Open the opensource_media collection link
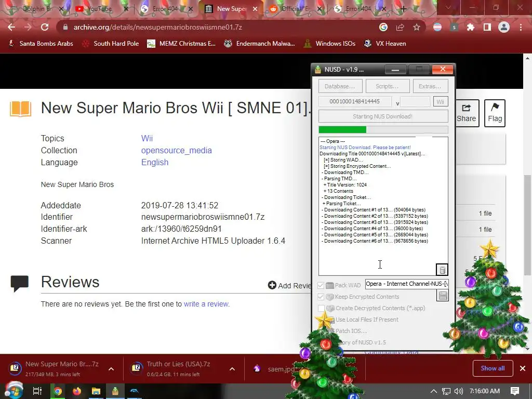The image size is (532, 399). [177, 150]
